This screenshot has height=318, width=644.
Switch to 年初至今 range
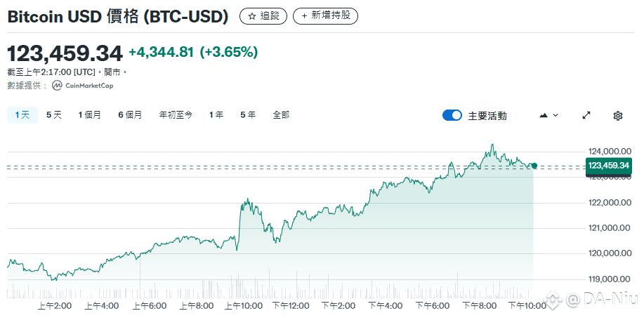coord(176,115)
